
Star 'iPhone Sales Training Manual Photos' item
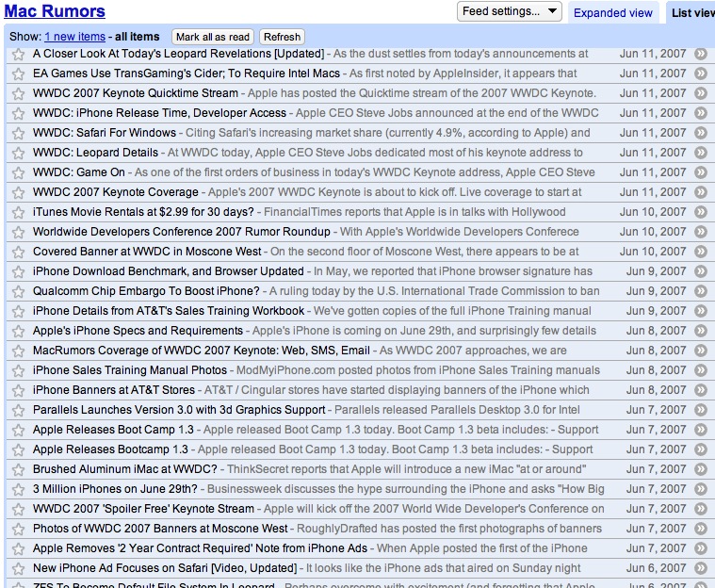(18, 371)
